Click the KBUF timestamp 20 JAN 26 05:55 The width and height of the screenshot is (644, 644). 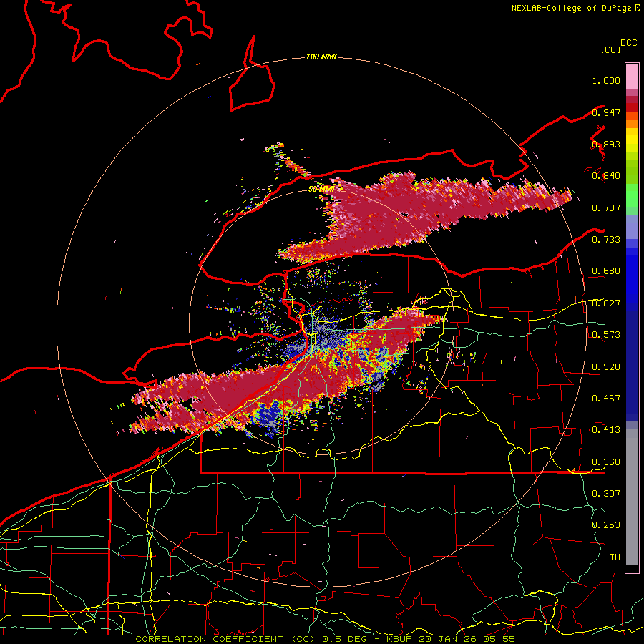click(451, 639)
